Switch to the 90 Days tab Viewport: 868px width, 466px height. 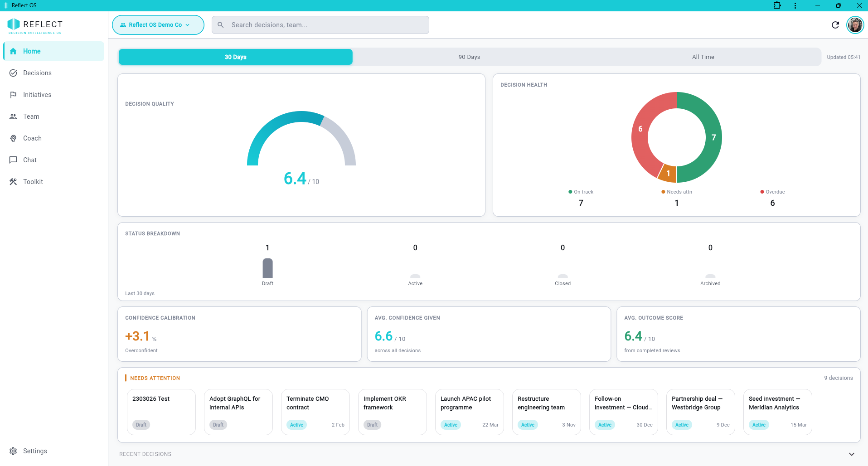point(469,57)
